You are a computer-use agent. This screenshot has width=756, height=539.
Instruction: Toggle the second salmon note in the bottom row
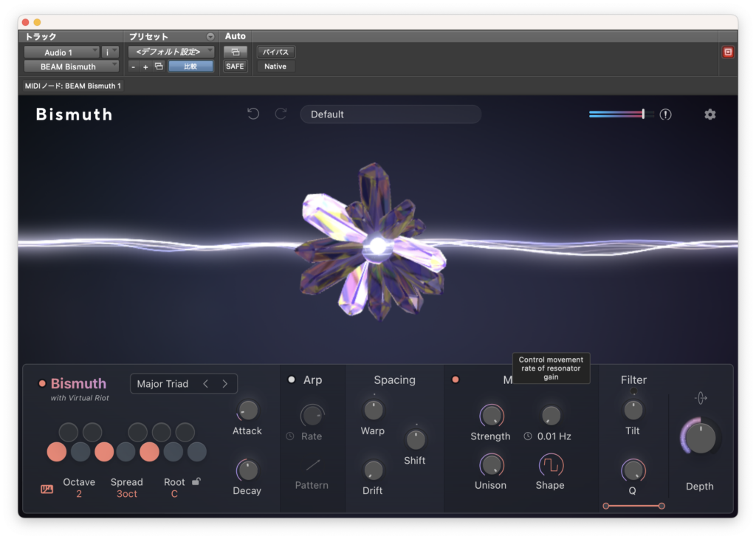(103, 452)
